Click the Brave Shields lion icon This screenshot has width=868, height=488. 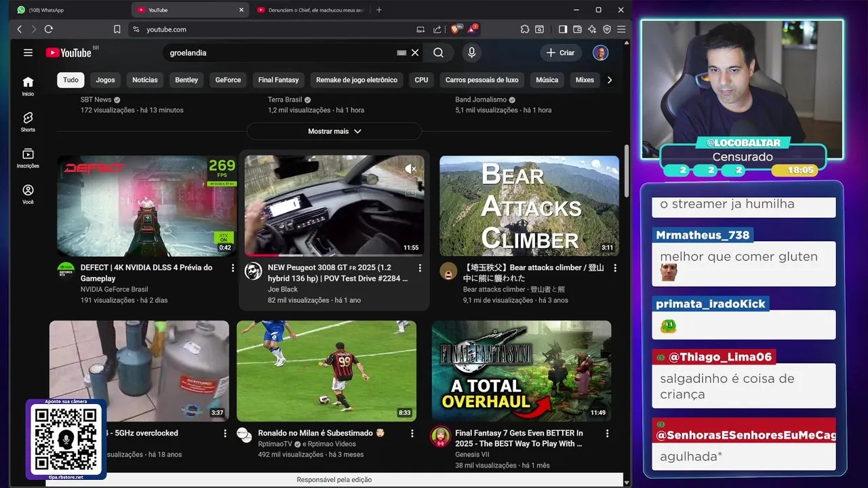(456, 29)
